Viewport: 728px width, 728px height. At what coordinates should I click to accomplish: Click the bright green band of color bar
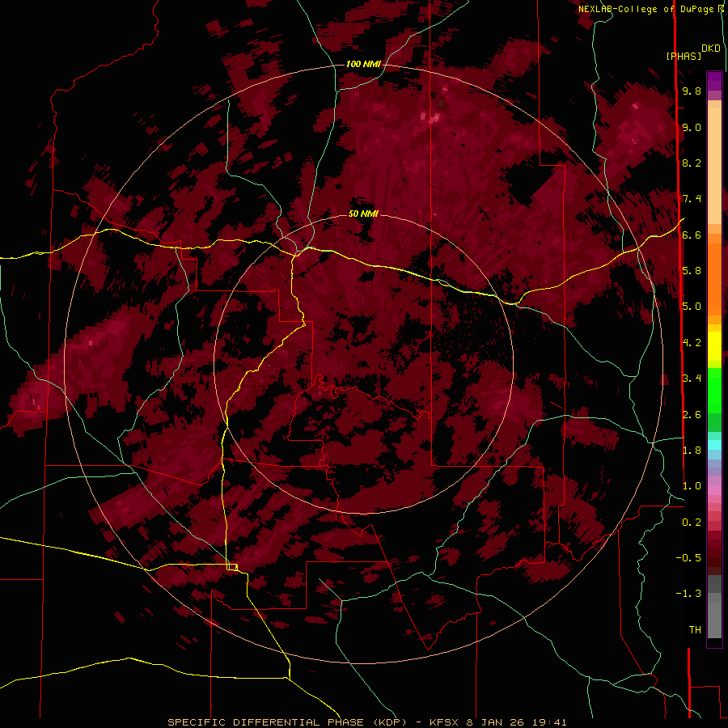coord(714,390)
